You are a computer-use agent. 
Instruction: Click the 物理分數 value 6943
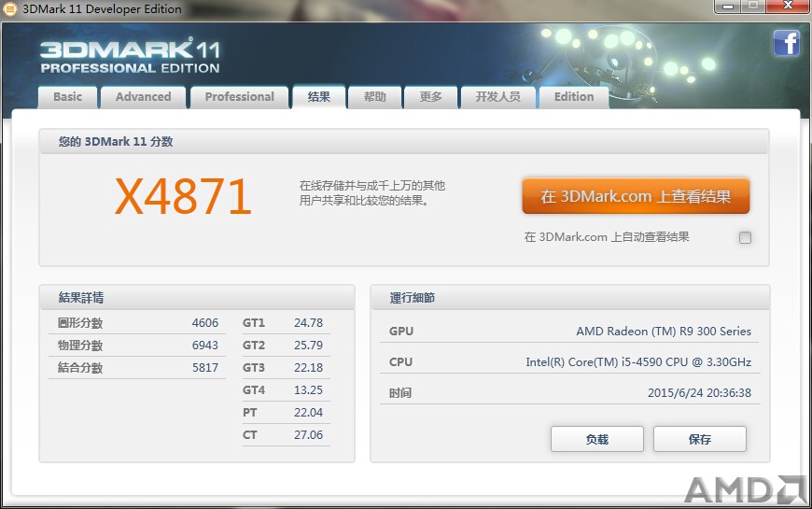[205, 346]
